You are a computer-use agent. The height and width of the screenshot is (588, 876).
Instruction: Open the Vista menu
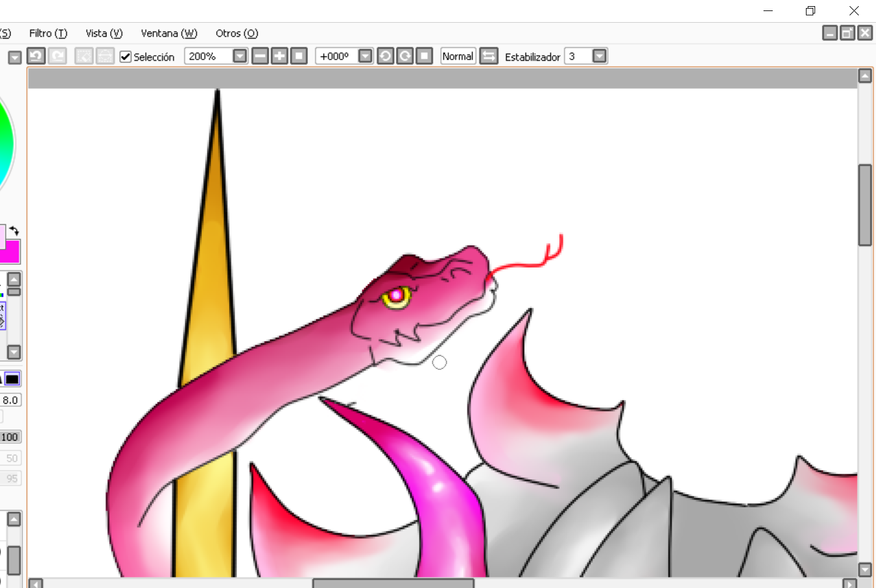[104, 33]
